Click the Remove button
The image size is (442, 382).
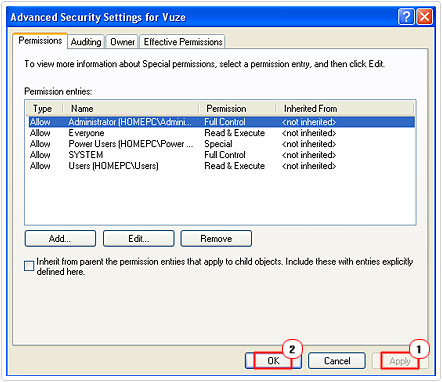click(216, 239)
